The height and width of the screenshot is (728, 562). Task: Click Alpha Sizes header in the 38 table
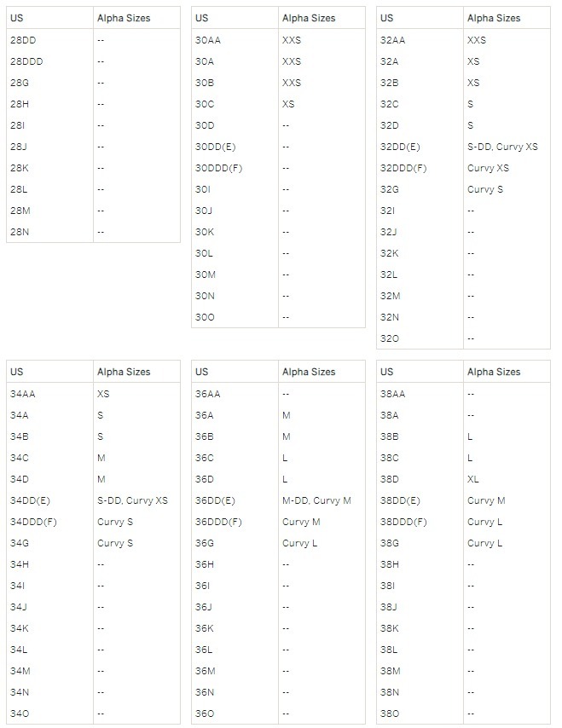pyautogui.click(x=494, y=372)
